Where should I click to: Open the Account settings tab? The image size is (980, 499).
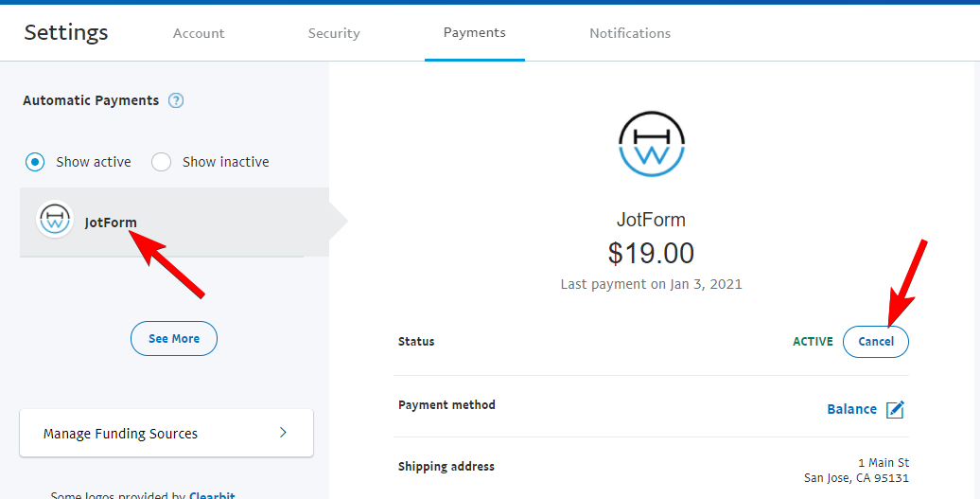coord(199,33)
